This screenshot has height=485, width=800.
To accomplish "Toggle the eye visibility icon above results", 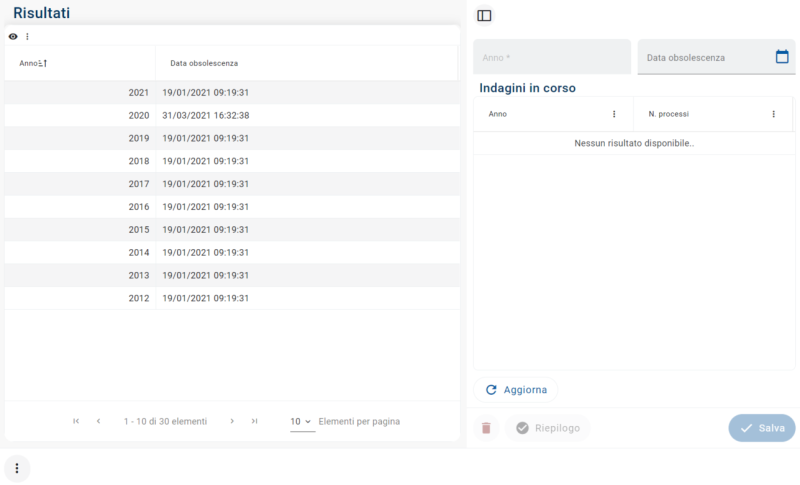I will 13,36.
